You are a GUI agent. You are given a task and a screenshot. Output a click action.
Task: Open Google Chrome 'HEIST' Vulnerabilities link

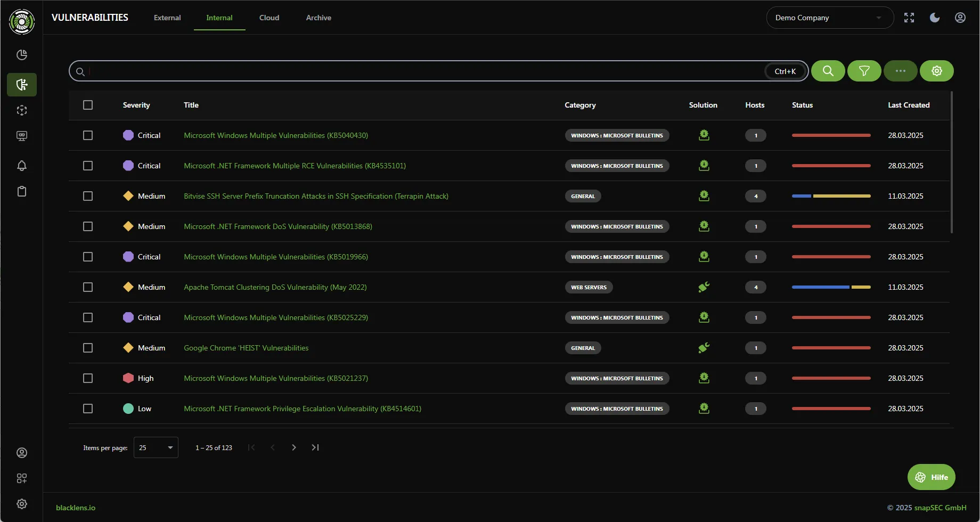coord(246,348)
